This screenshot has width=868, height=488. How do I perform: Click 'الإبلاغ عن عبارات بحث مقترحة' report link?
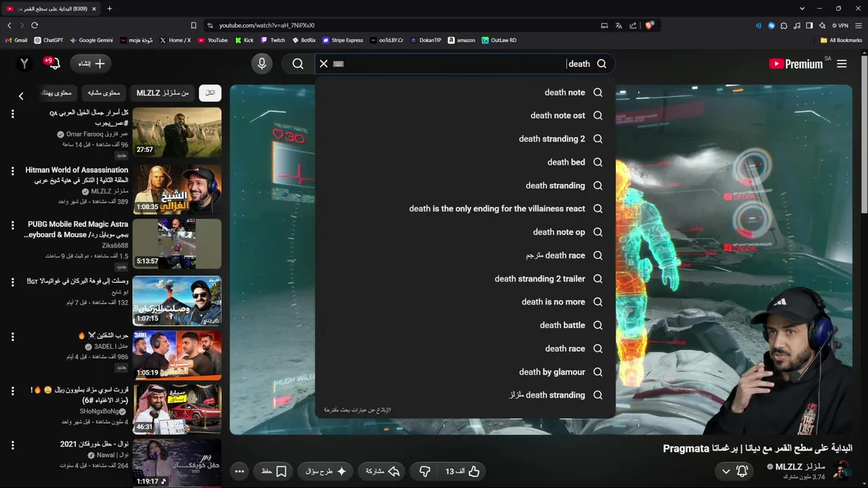357,410
